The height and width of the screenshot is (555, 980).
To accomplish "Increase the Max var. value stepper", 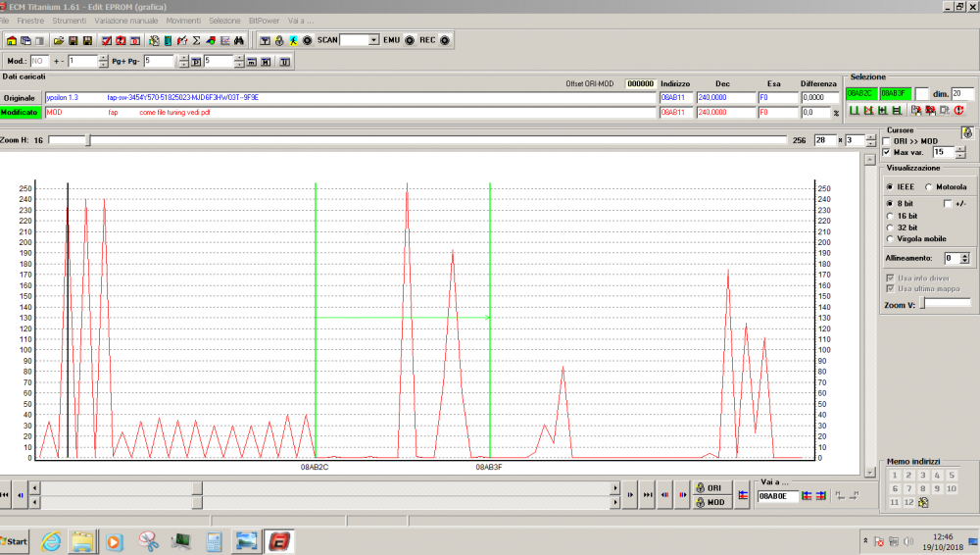I will coord(959,149).
